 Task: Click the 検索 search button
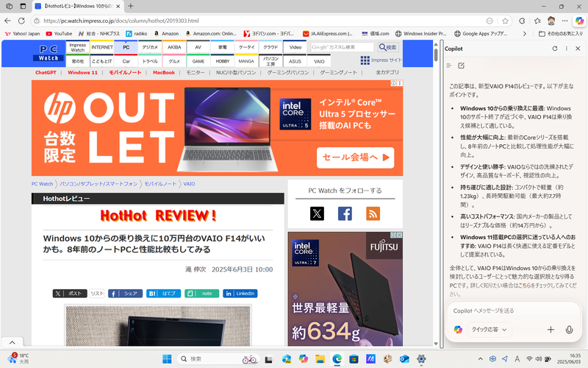tap(388, 47)
